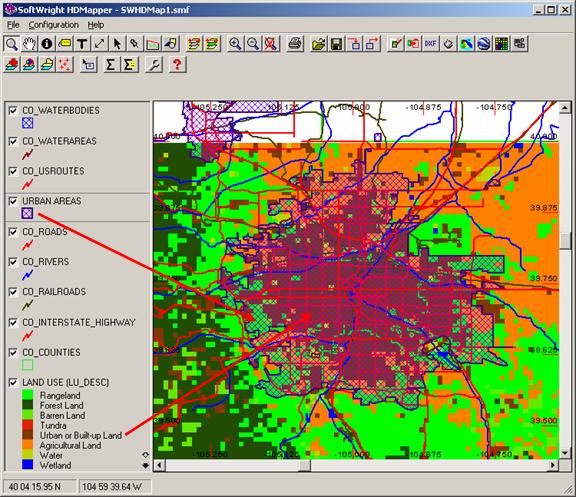The width and height of the screenshot is (576, 497).
Task: Click the layer list up-arrow outline button
Action: pos(146,455)
